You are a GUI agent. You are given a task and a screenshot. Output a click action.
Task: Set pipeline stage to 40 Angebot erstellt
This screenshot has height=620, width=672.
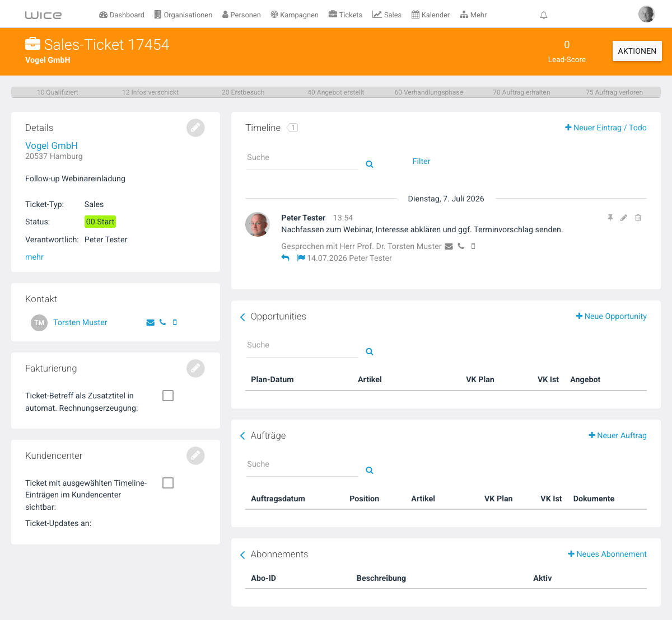coord(336,92)
